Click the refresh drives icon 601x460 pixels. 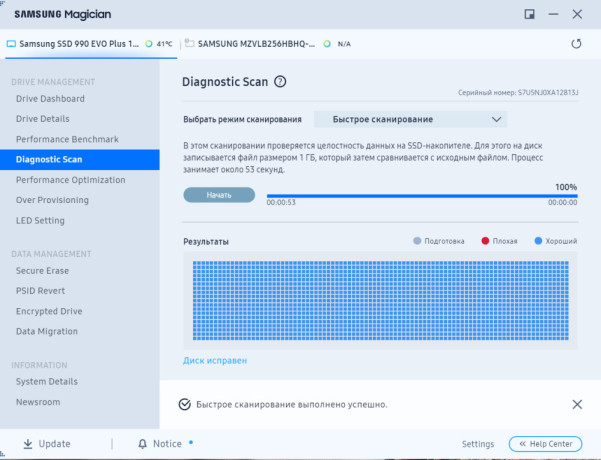click(x=576, y=44)
